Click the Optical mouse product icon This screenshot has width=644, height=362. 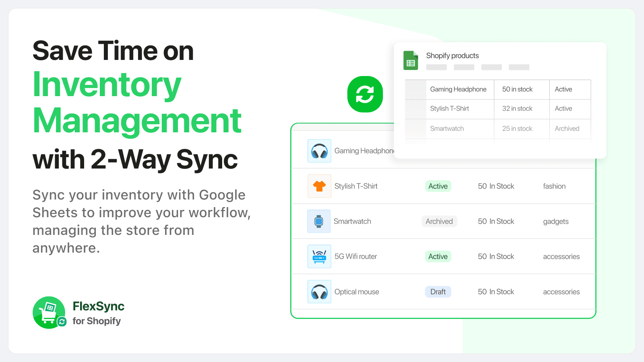319,292
